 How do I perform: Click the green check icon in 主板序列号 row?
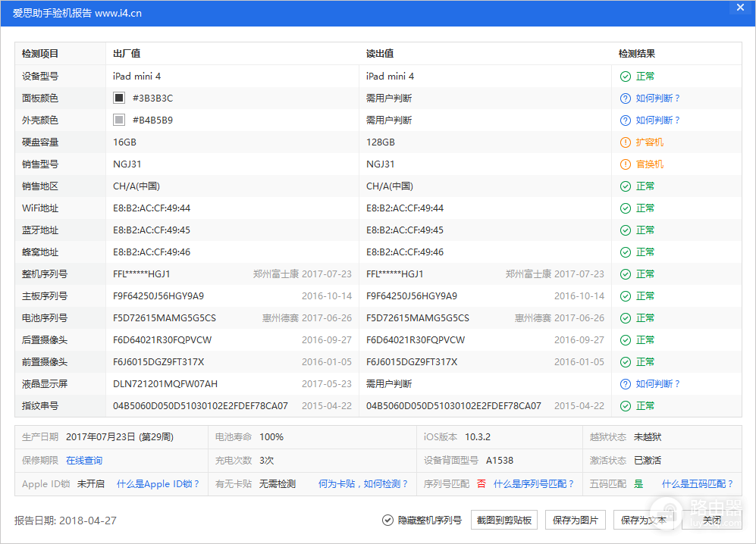tap(626, 296)
